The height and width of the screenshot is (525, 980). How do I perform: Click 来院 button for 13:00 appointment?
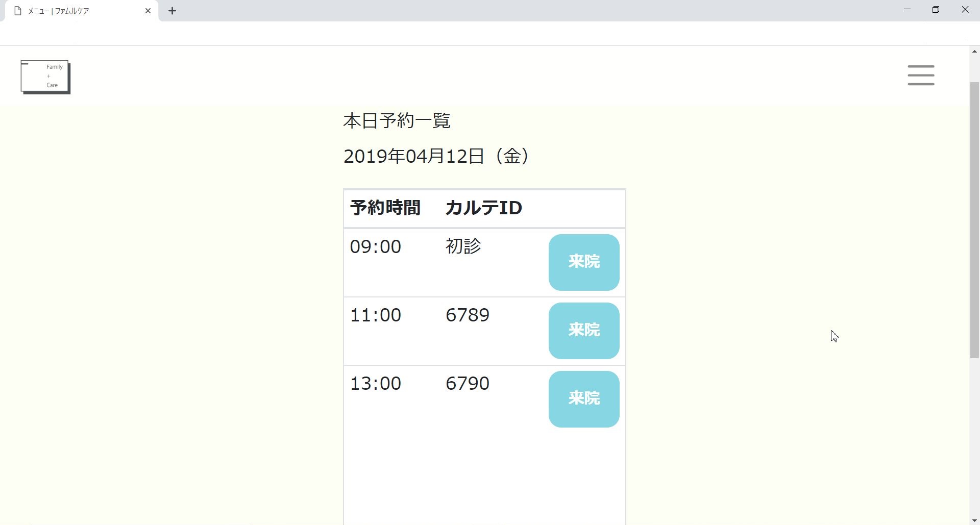coord(584,399)
